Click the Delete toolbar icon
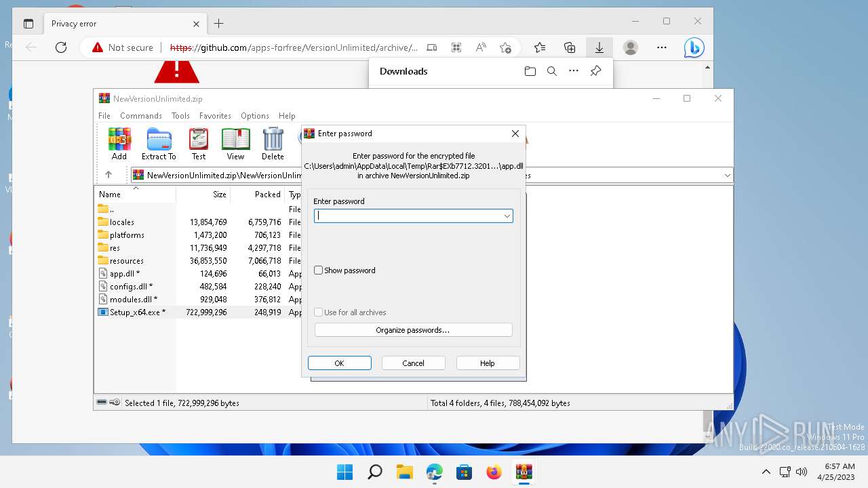 click(273, 144)
